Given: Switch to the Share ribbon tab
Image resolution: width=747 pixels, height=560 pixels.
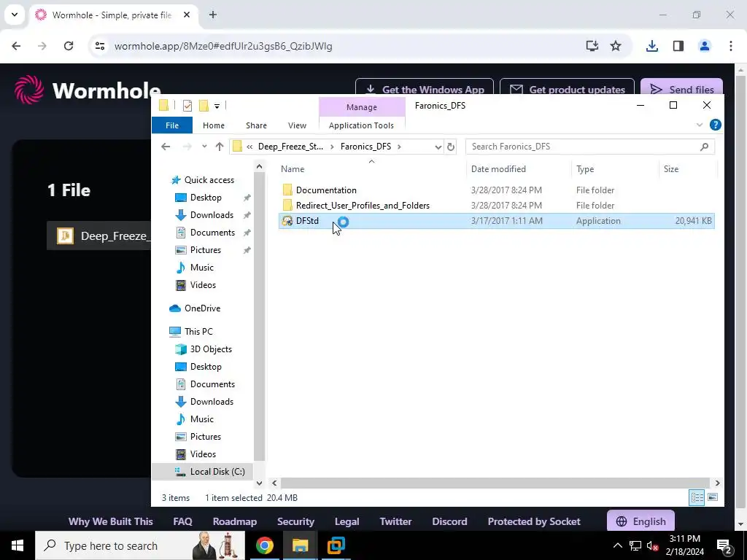Looking at the screenshot, I should point(256,125).
